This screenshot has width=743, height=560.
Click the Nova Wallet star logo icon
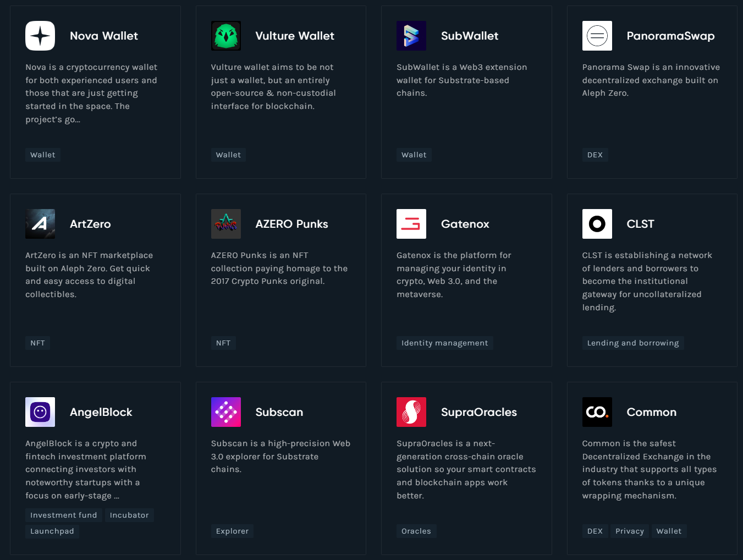40,36
